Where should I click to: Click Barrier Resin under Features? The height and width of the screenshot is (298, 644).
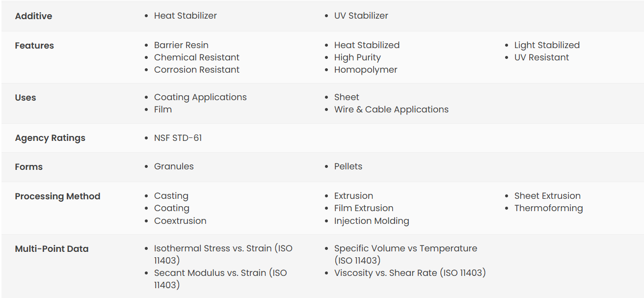pyautogui.click(x=181, y=45)
